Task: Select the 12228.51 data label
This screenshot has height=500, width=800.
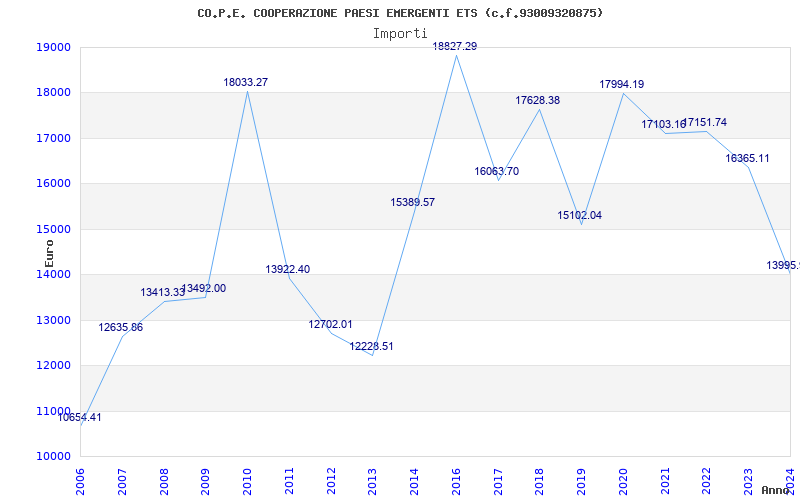Action: click(x=371, y=346)
